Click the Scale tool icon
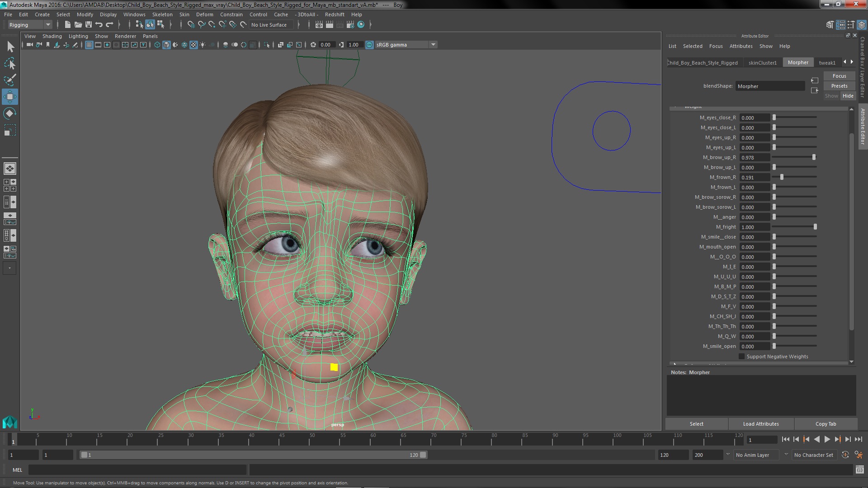Viewport: 868px width, 488px height. (10, 132)
